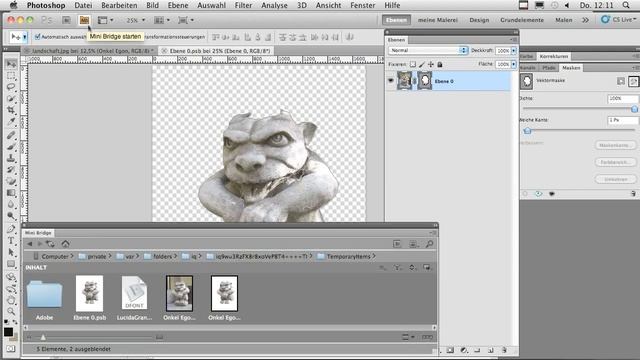Toggle Quick Mask mode at toolbox bottom
The height and width of the screenshot is (360, 640).
pos(11,349)
